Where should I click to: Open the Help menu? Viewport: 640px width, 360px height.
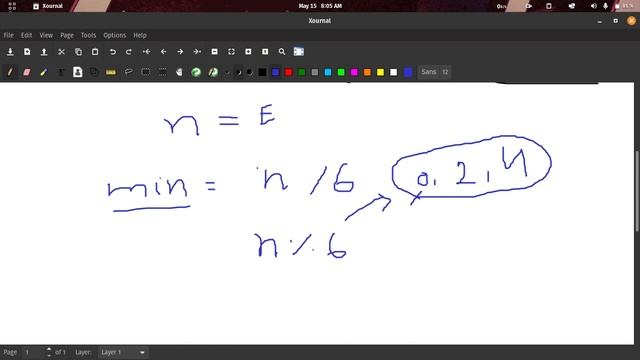[x=140, y=35]
